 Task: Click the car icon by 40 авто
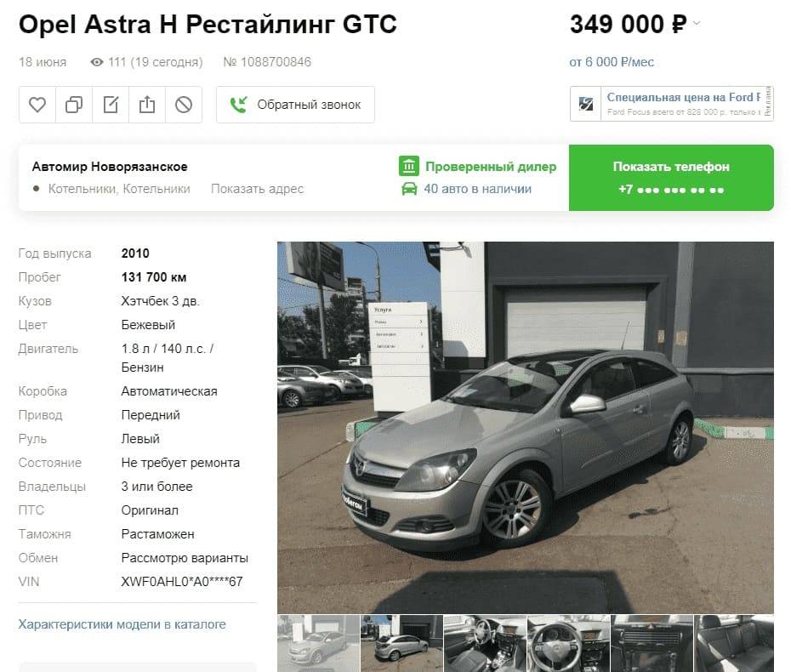point(409,189)
